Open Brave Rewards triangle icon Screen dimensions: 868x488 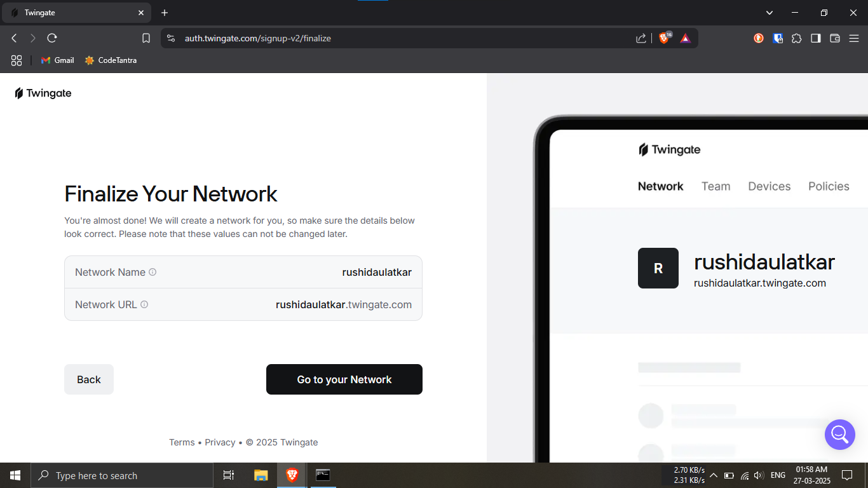tap(685, 38)
